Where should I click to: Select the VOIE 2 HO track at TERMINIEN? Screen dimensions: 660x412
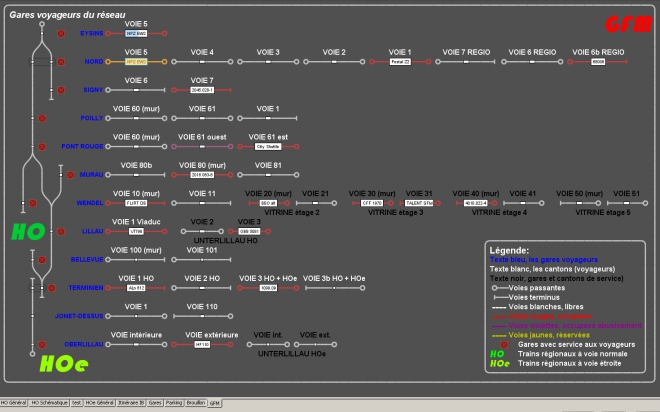coord(202,288)
